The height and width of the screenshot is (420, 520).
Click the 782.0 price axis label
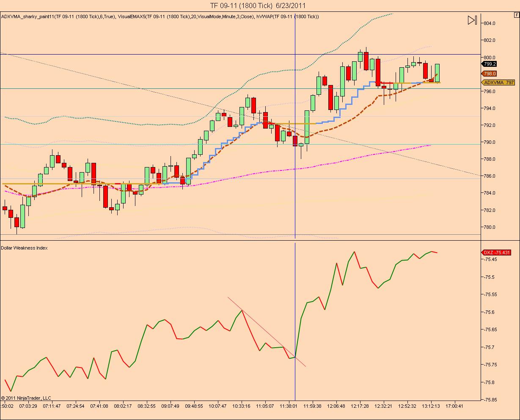click(490, 210)
